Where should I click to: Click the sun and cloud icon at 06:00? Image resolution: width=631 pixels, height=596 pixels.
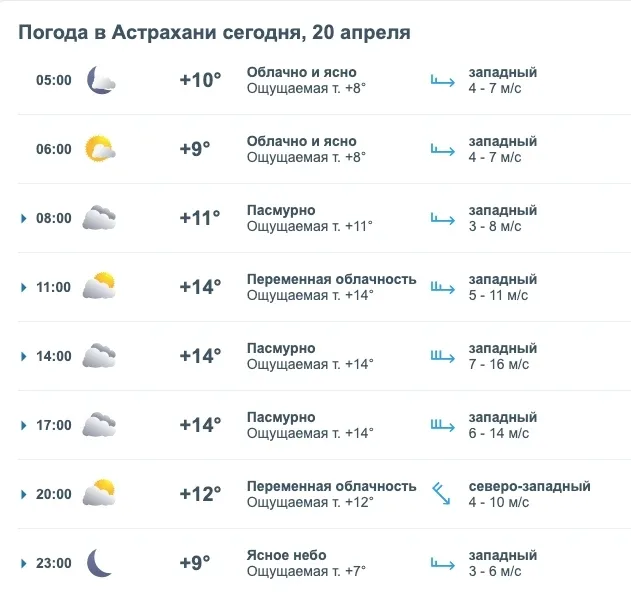pyautogui.click(x=100, y=149)
